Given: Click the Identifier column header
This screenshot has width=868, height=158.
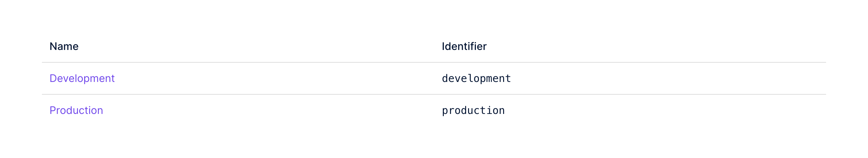Looking at the screenshot, I should tap(464, 46).
